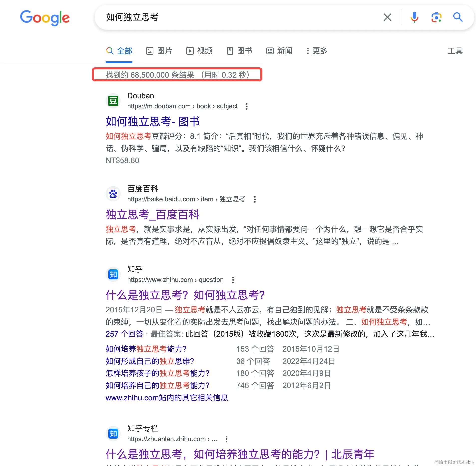The width and height of the screenshot is (476, 466).
Task: Open 如何培养自己的独立思考能力? sublink
Action: point(157,385)
